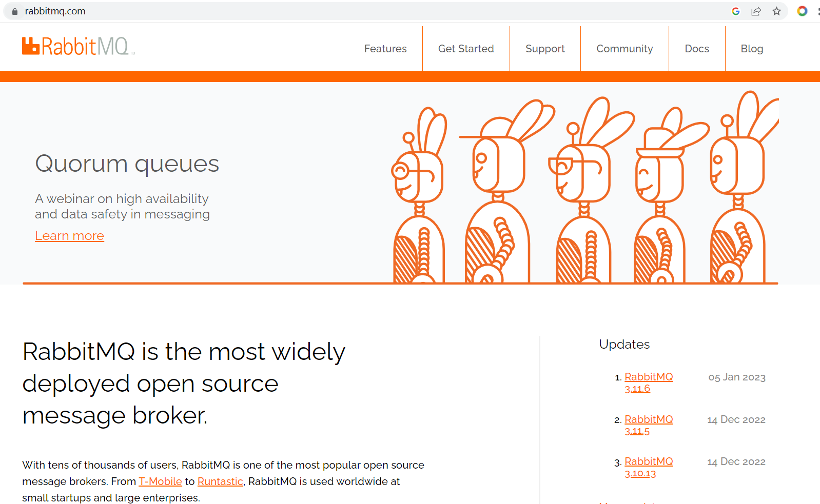Visit the Blog page
This screenshot has width=820, height=504.
click(752, 49)
